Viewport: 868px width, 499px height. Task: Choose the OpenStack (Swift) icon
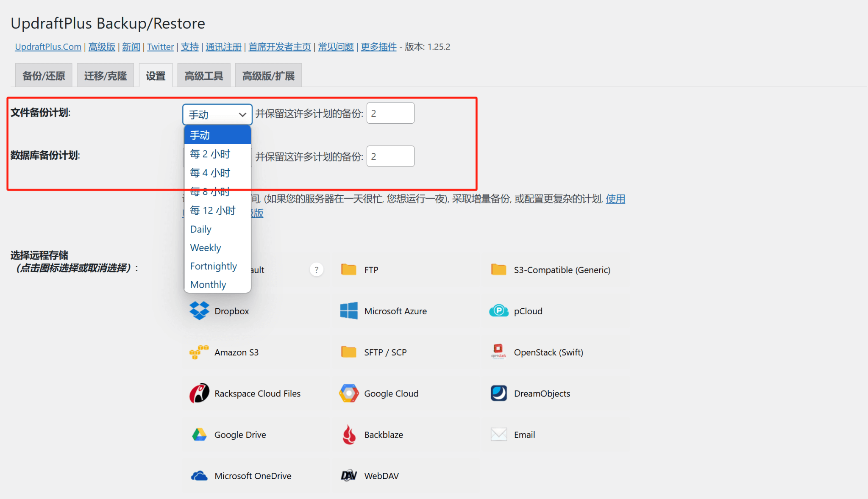tap(498, 351)
